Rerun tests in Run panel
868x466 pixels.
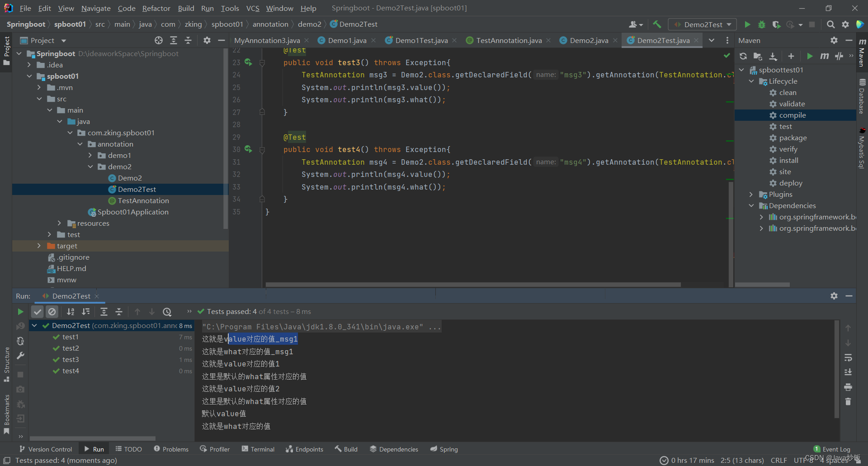coord(20,312)
